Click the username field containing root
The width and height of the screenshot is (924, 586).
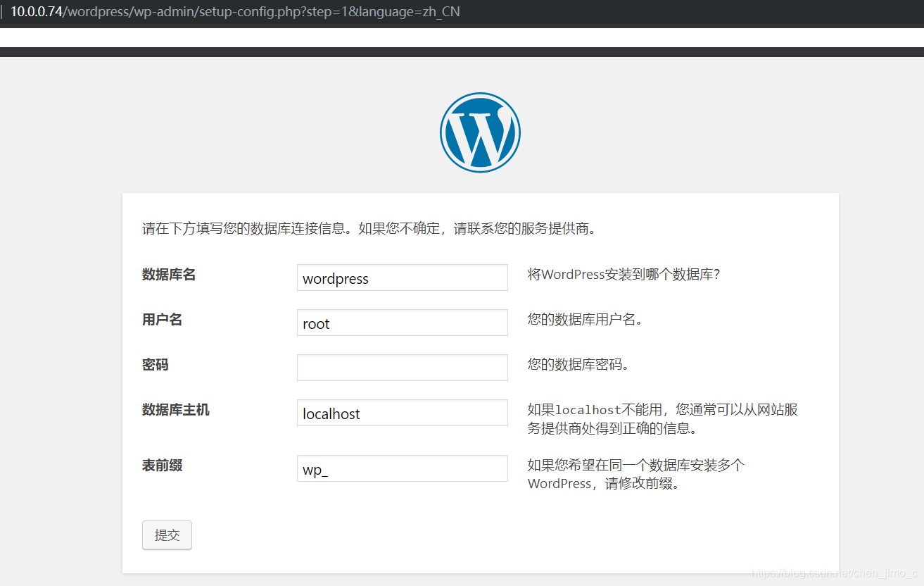point(403,323)
